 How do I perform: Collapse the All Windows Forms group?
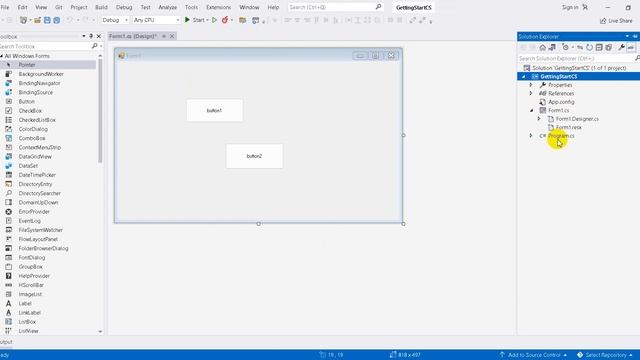(x=2, y=56)
